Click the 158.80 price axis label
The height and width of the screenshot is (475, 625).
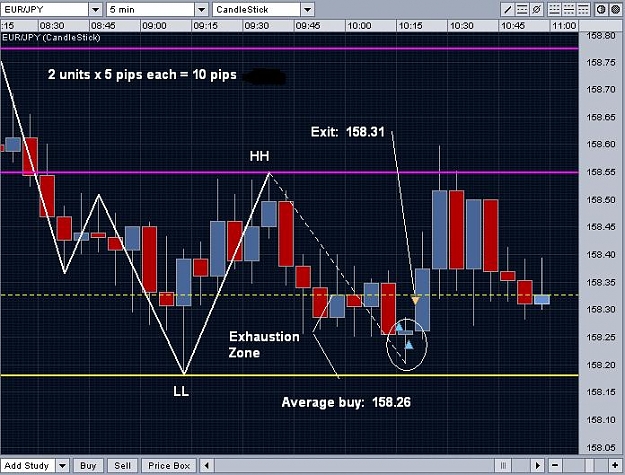coord(600,36)
